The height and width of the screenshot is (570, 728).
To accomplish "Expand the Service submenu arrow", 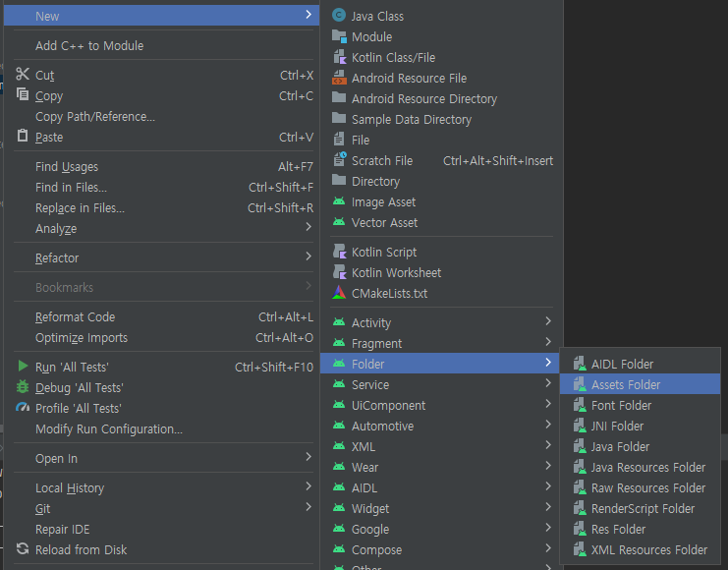I will click(548, 383).
